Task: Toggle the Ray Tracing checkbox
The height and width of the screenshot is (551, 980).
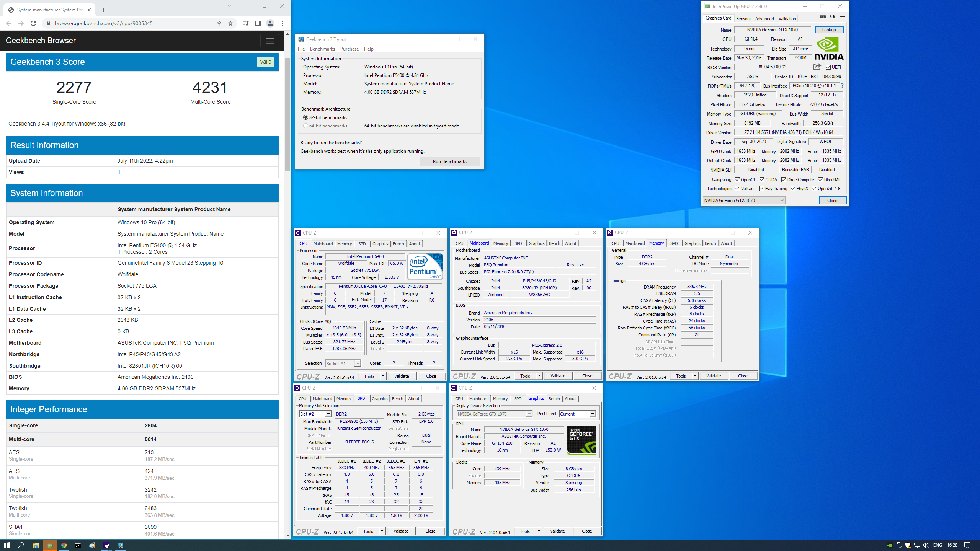Action: click(761, 189)
